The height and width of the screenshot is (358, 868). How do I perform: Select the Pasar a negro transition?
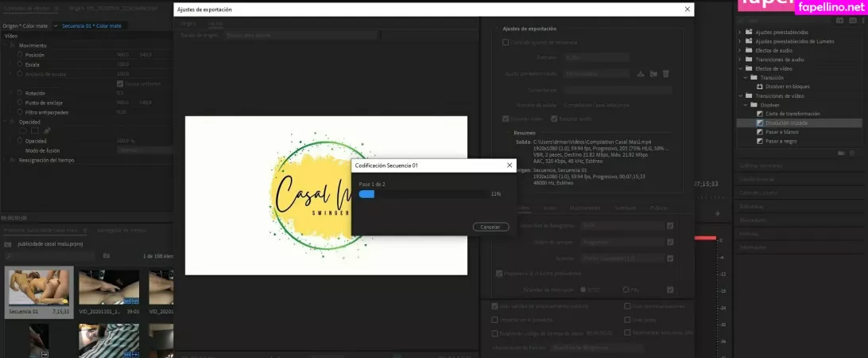click(x=781, y=142)
